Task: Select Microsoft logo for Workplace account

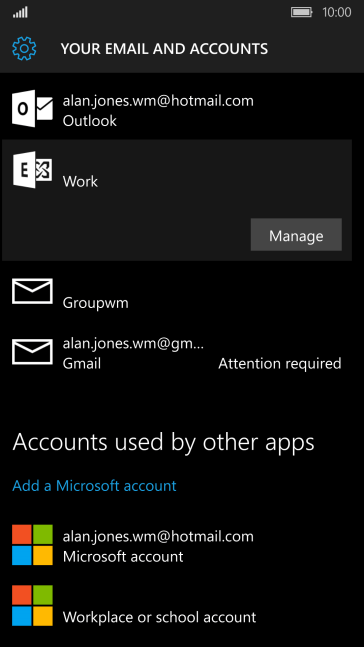Action: [32, 605]
